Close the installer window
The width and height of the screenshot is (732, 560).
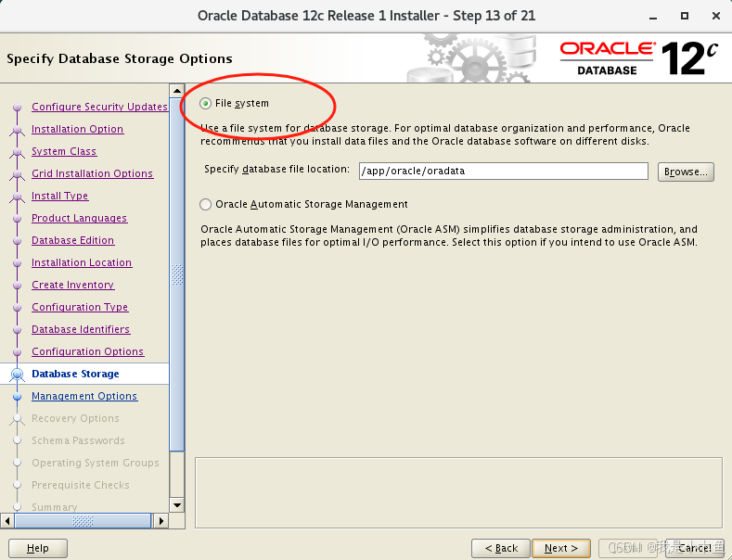coord(716,16)
